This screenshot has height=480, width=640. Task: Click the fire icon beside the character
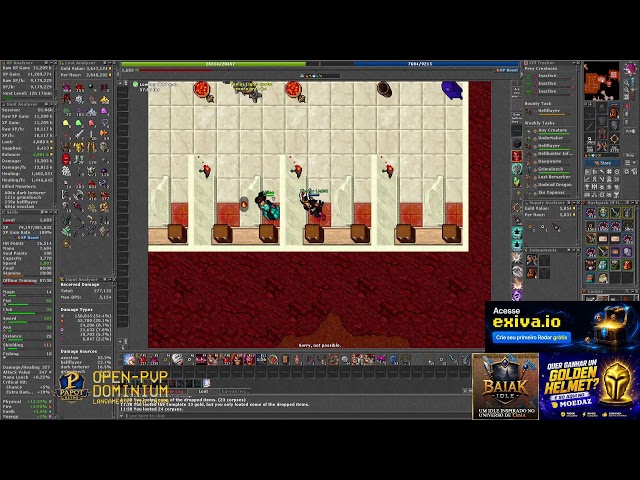244,204
